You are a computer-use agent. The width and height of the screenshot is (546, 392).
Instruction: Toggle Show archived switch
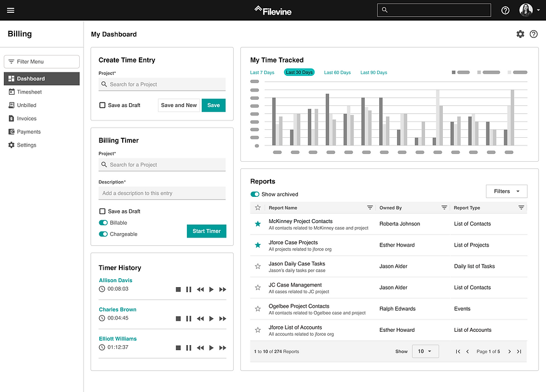[x=255, y=194]
